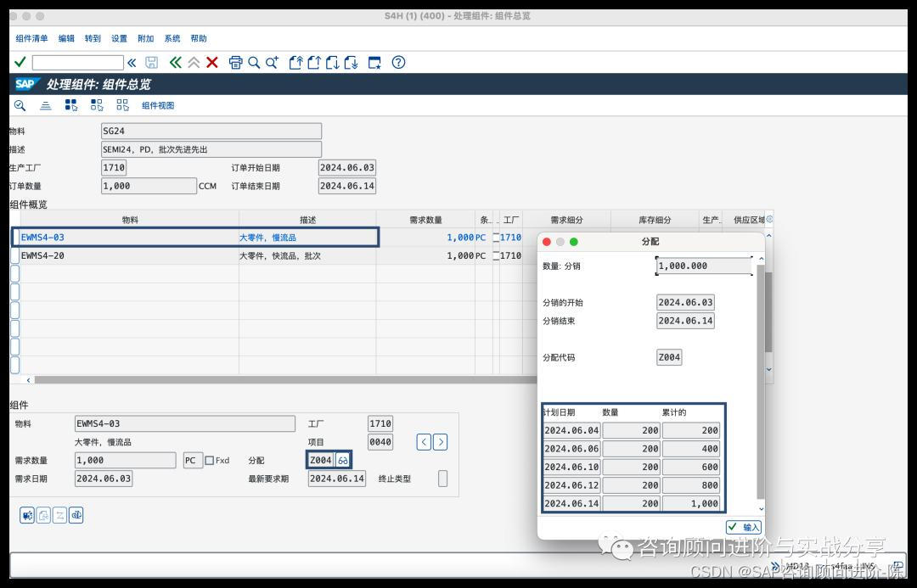Click the First Page icon

pos(296,63)
